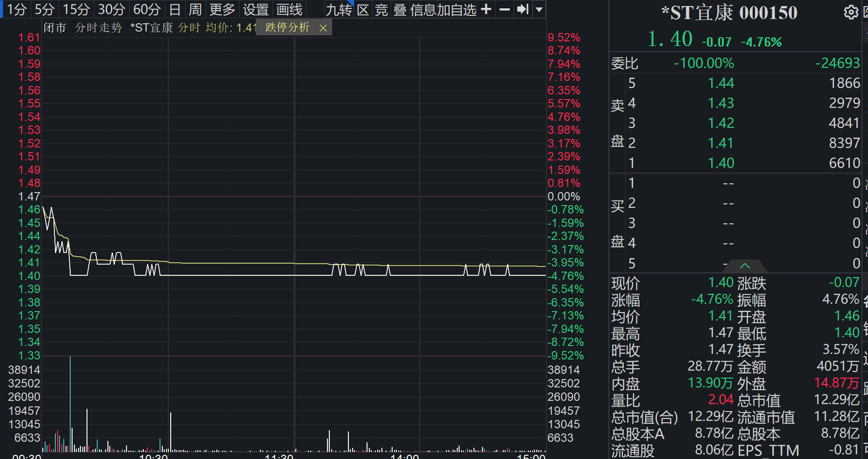Click the 总市值 value 12.29亿
868x459 pixels.
tap(837, 399)
